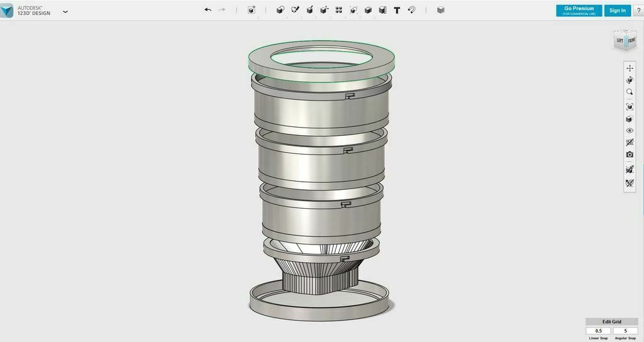Open the Combine tool
644x342 pixels.
[x=368, y=10]
